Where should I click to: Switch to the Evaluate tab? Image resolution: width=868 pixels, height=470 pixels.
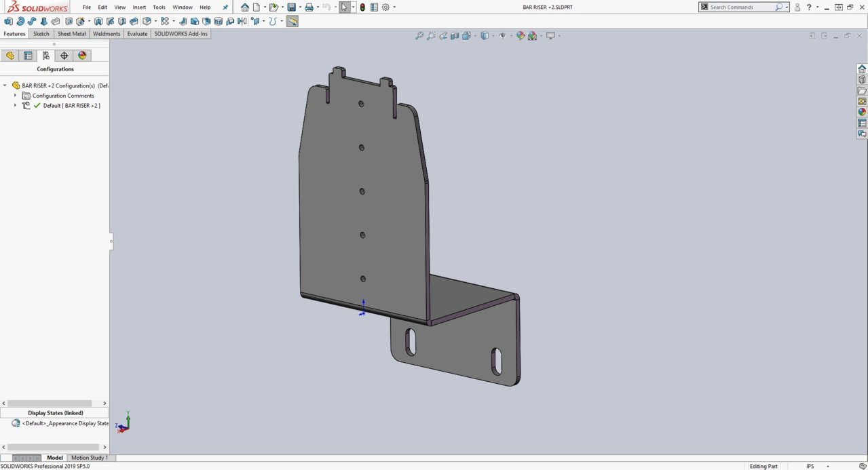tap(137, 34)
